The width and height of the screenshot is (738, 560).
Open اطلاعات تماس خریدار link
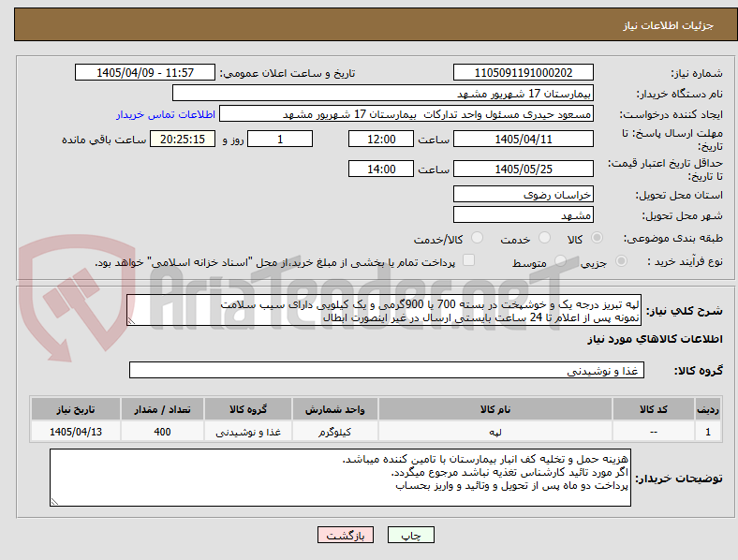[x=166, y=114]
